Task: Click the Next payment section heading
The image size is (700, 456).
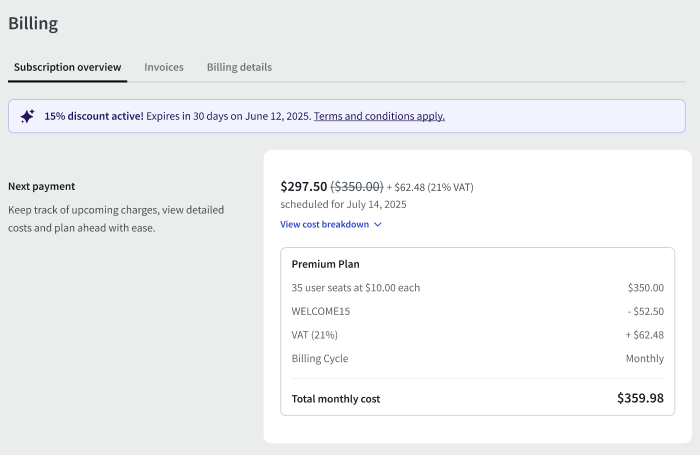Action: click(42, 186)
